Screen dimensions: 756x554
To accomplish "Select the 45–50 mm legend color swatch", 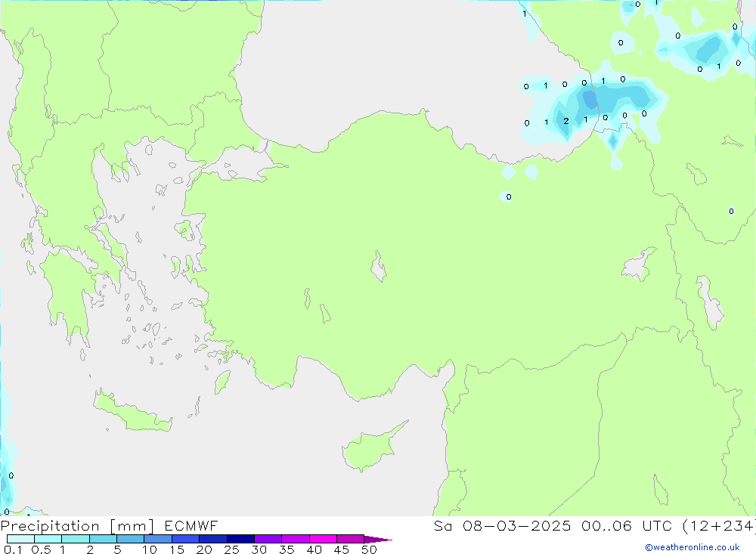I will pyautogui.click(x=351, y=539).
